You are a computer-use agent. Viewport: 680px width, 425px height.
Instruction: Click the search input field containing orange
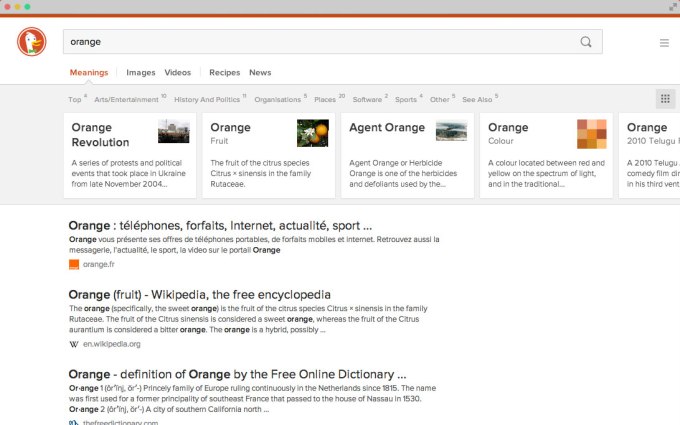coord(320,42)
